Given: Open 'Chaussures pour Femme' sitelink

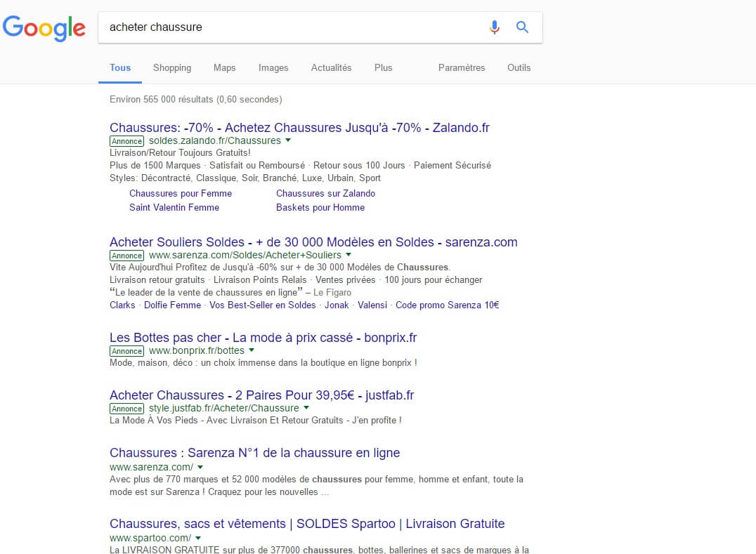Looking at the screenshot, I should click(181, 193).
